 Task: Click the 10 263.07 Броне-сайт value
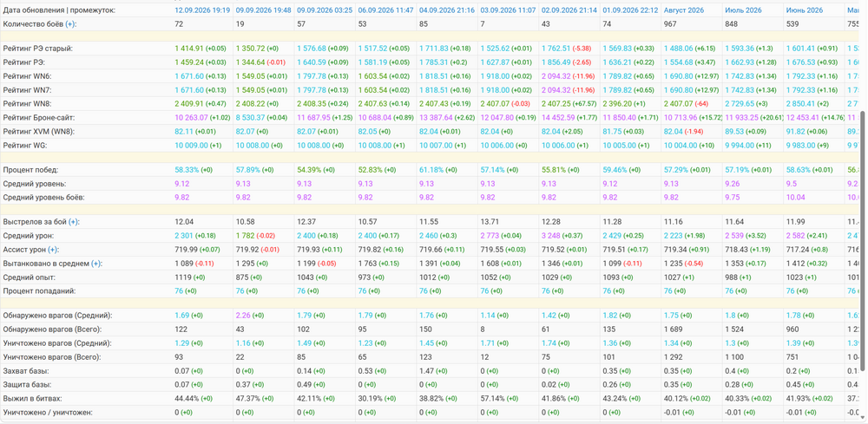(192, 117)
